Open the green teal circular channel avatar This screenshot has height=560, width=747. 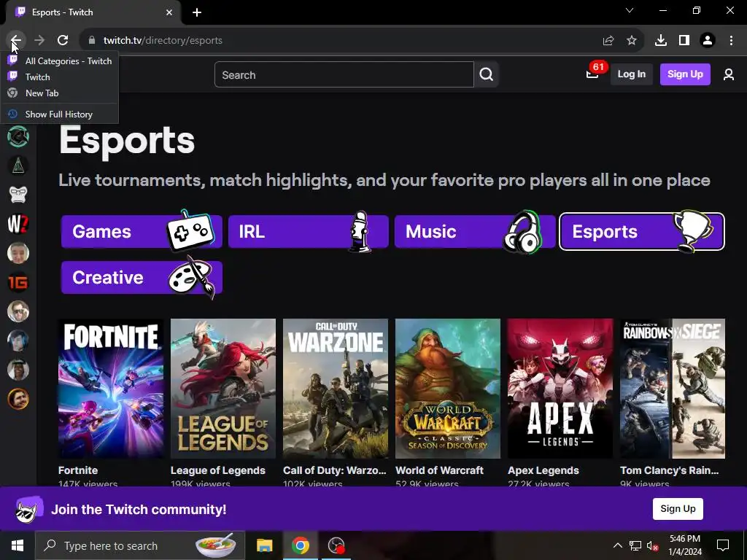18,136
